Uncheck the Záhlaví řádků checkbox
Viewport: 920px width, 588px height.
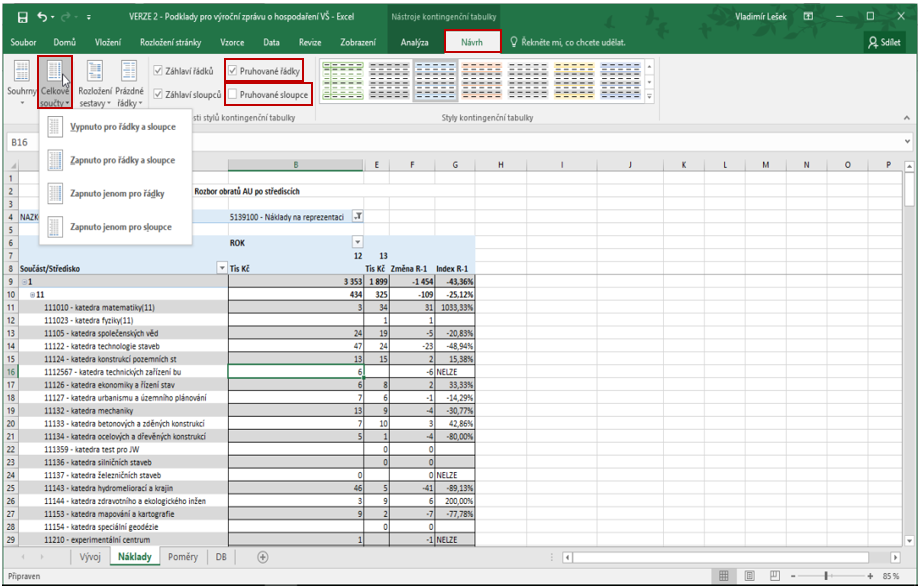click(158, 71)
